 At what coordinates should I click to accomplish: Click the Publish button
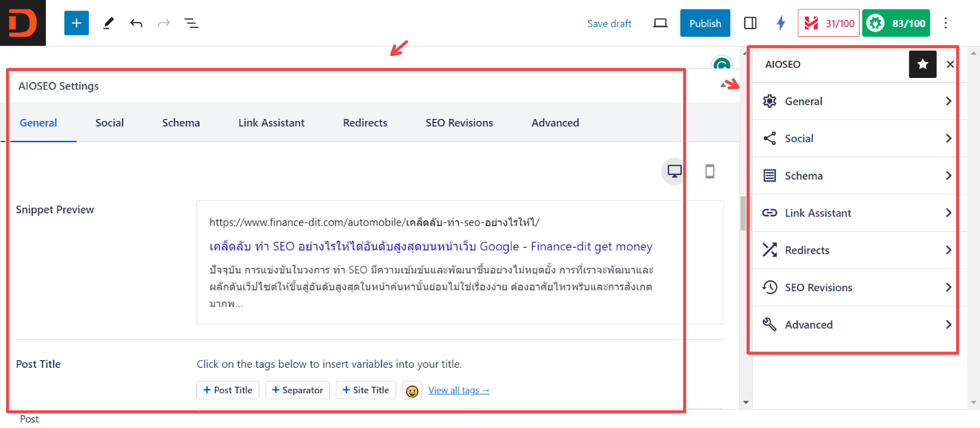coord(705,23)
